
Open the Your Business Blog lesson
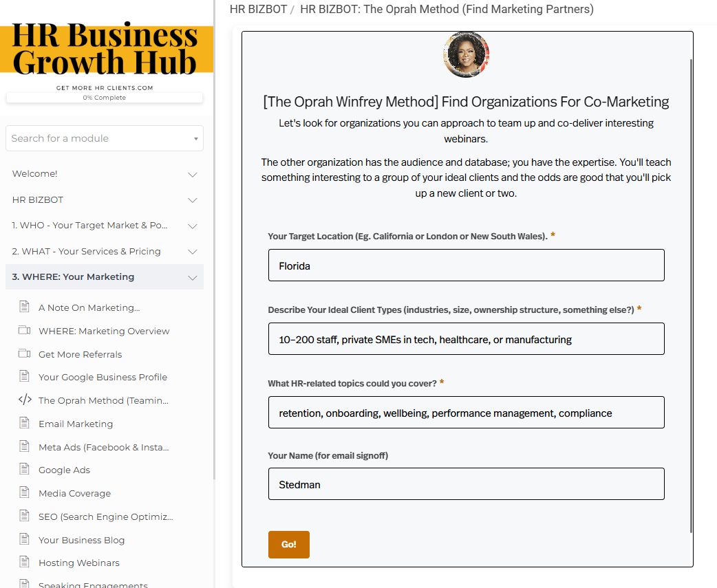tap(81, 540)
